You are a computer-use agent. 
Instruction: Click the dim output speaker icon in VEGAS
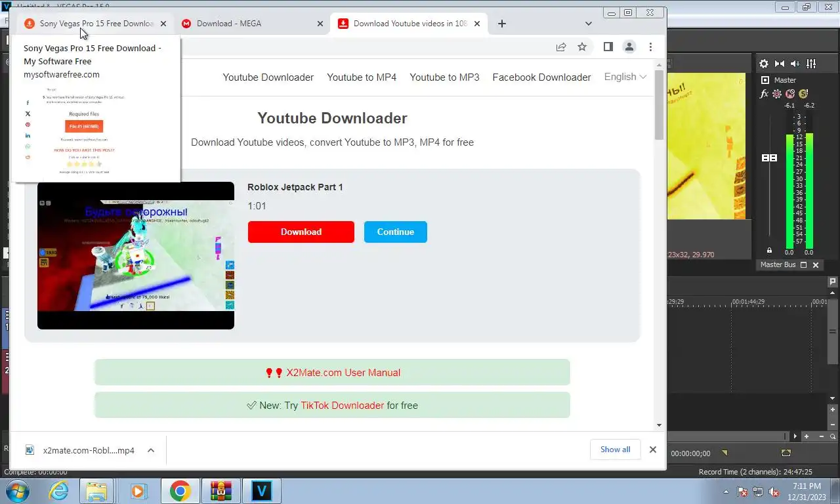click(795, 64)
